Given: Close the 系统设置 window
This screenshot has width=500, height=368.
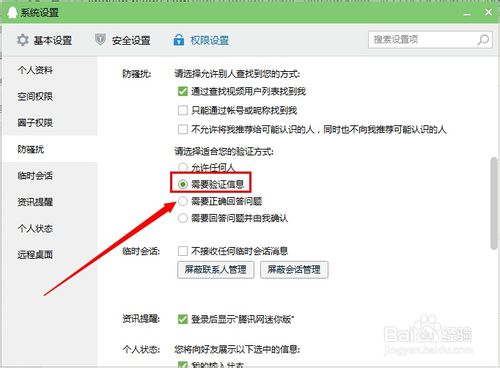Looking at the screenshot, I should (488, 12).
